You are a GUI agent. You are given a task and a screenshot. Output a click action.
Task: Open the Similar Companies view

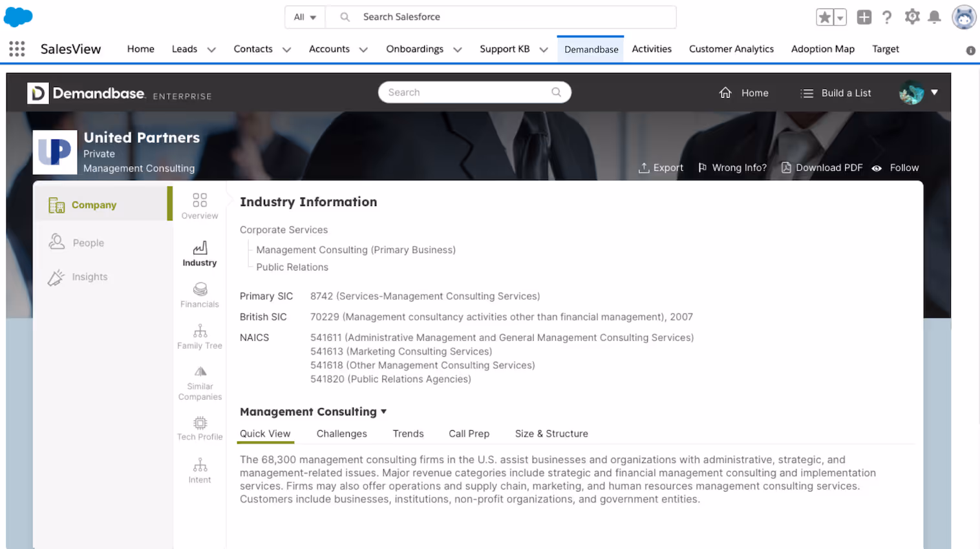point(200,383)
